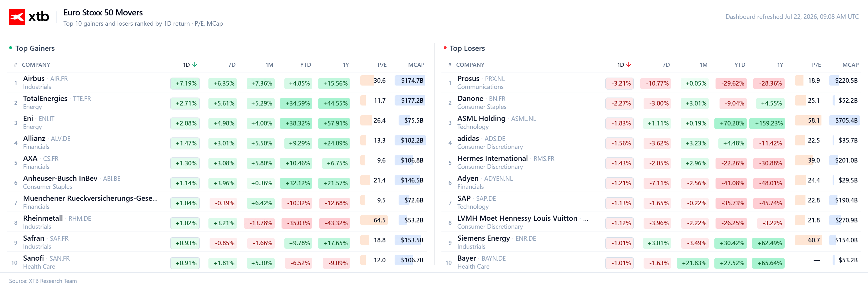Open LVMH Moet Hennessy Louis Vuitton
The height and width of the screenshot is (288, 868).
tap(517, 218)
